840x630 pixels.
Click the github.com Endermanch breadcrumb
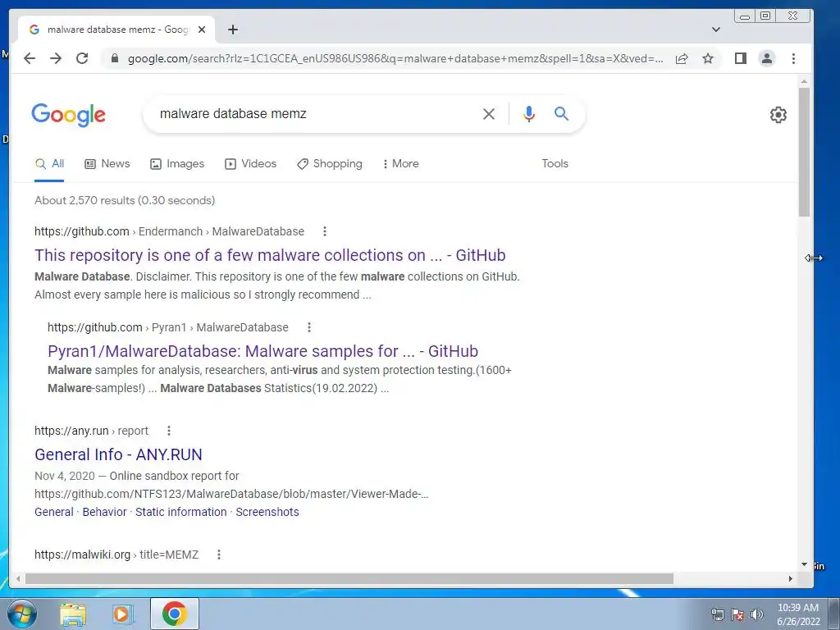(x=169, y=231)
